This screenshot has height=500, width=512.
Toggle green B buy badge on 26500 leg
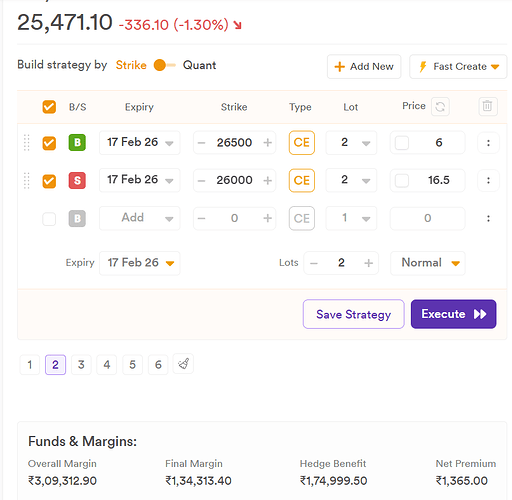[77, 143]
